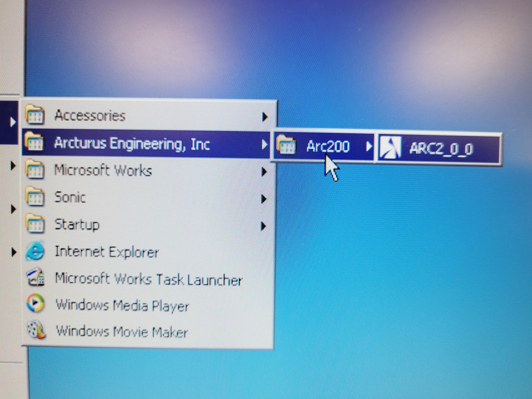The height and width of the screenshot is (399, 532).
Task: Click the Arc200 folder icon
Action: pos(286,145)
